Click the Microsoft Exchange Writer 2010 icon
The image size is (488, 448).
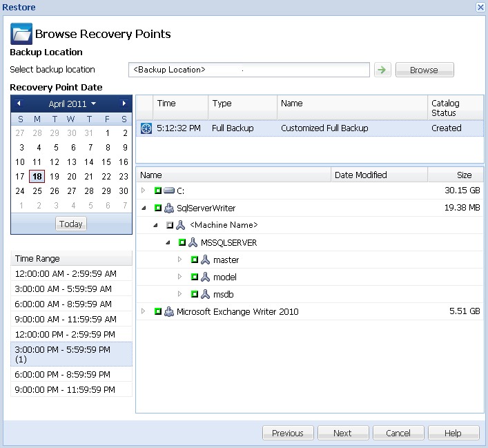pyautogui.click(x=170, y=312)
